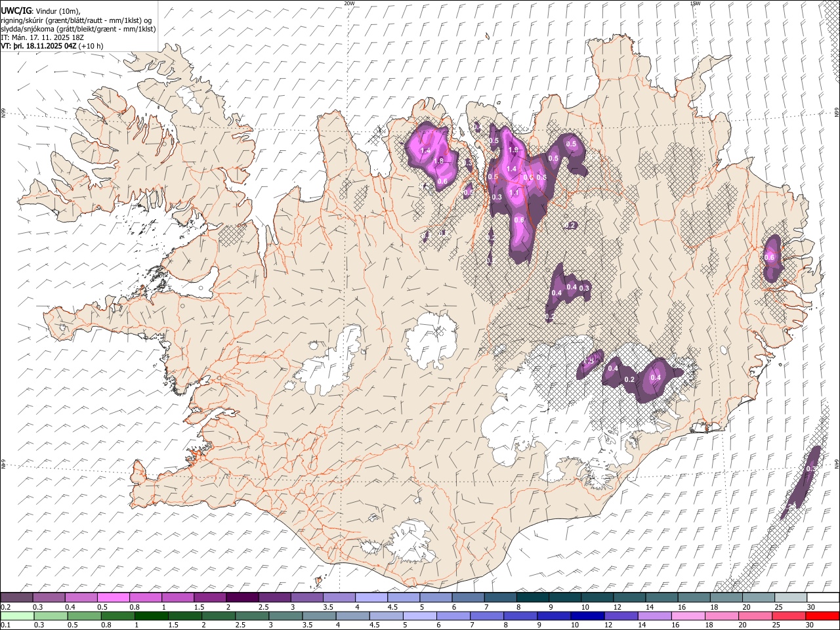Viewport: 840px width, 630px height.
Task: Click the bright red final swatch in rain legend
Action: (x=823, y=616)
